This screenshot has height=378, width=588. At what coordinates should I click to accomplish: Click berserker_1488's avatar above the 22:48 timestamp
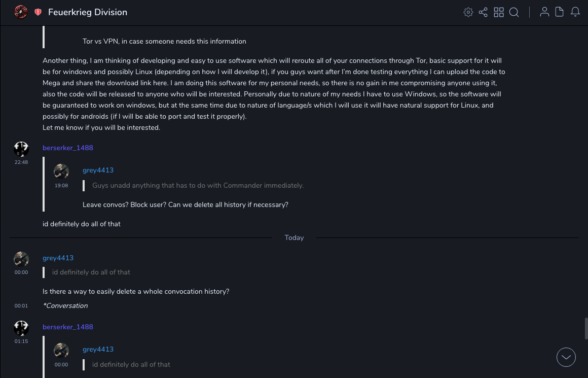[x=21, y=149]
